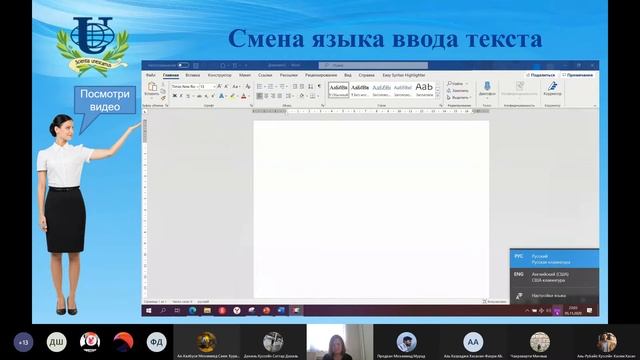The height and width of the screenshot is (360, 640).
Task: Select the ФД participant avatar
Action: point(157,342)
